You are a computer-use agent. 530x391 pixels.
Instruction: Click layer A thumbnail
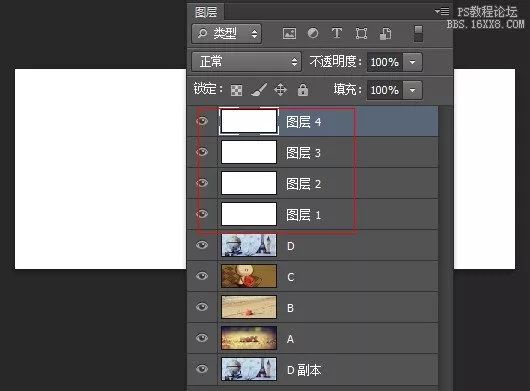[x=249, y=338]
